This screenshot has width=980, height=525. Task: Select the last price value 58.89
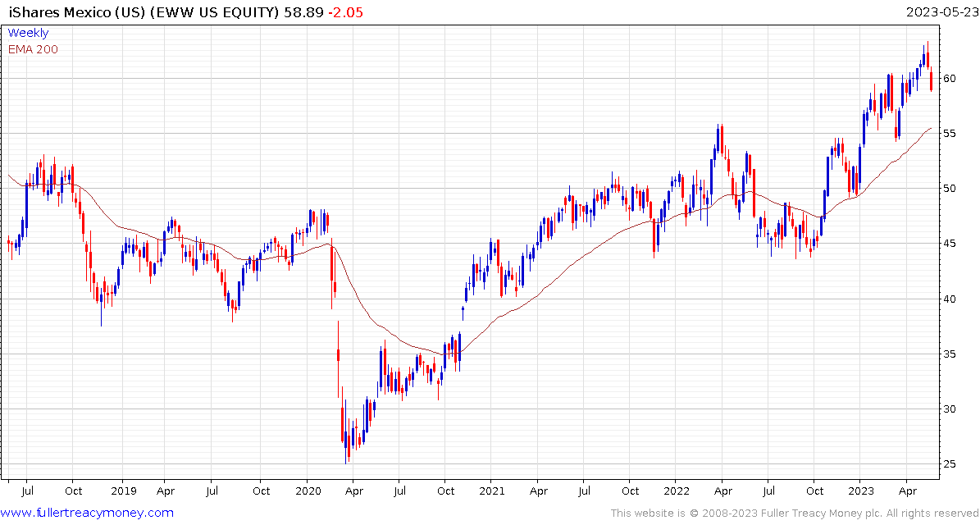click(x=303, y=11)
